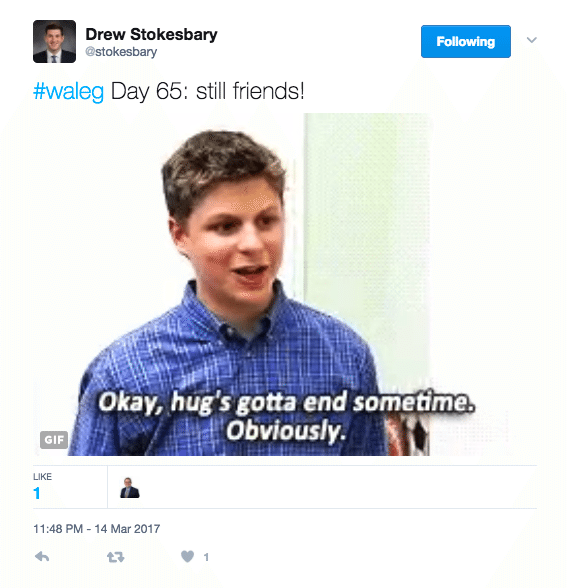View the profile of the user who liked
Viewport: 567px width, 588px height.
[130, 488]
